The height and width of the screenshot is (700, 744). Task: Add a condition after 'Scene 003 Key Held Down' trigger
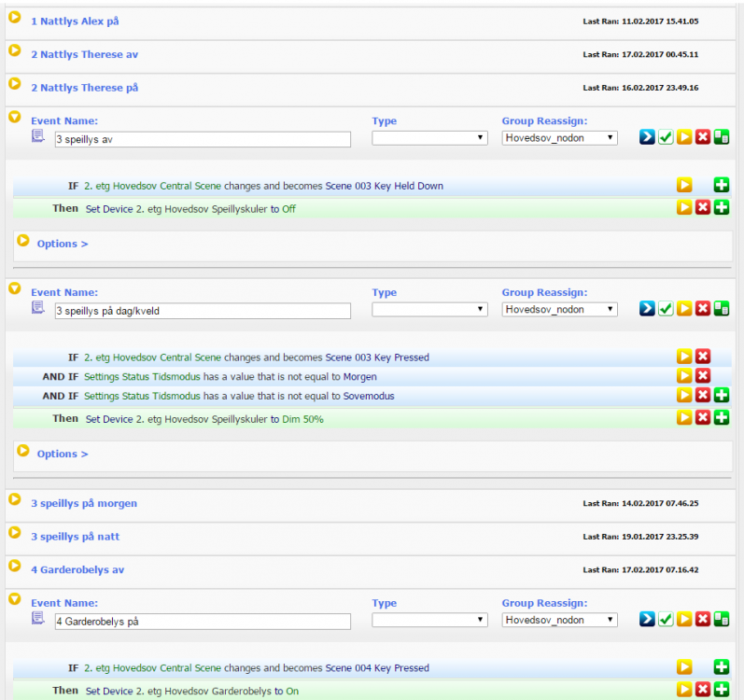click(722, 186)
